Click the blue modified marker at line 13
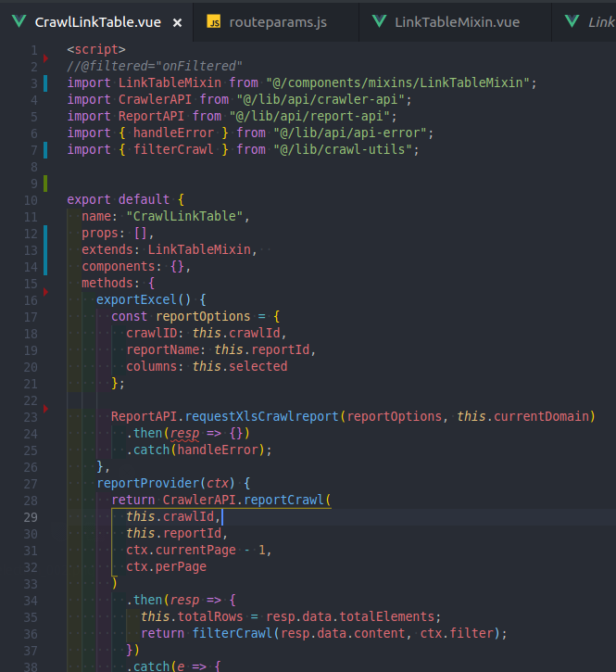This screenshot has height=672, width=616. pyautogui.click(x=45, y=250)
